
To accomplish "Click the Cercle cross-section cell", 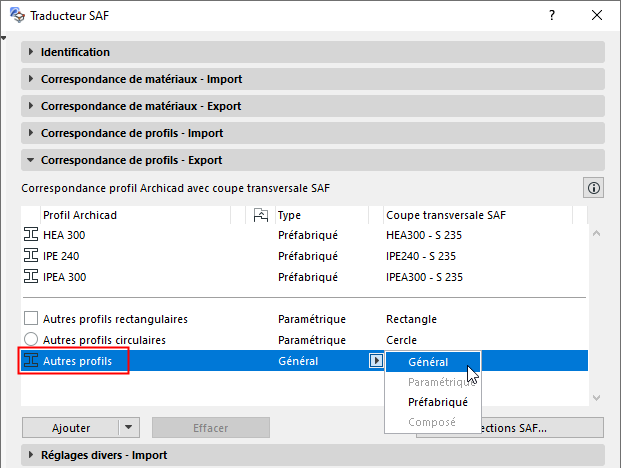I will click(x=401, y=340).
